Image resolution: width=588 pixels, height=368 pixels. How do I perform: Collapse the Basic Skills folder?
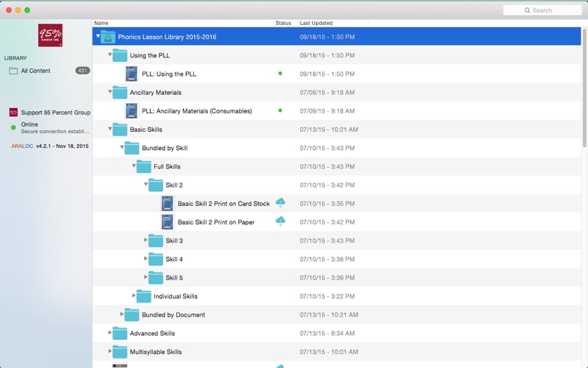pos(110,129)
